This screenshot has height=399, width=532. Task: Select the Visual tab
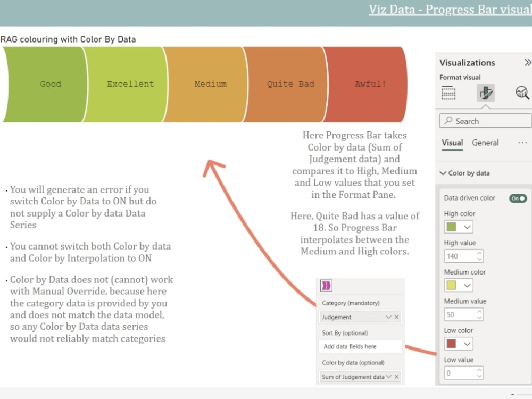[x=452, y=143]
